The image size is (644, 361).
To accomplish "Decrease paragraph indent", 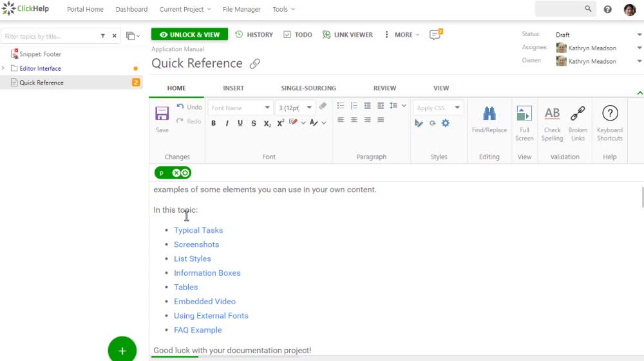I will [x=367, y=106].
